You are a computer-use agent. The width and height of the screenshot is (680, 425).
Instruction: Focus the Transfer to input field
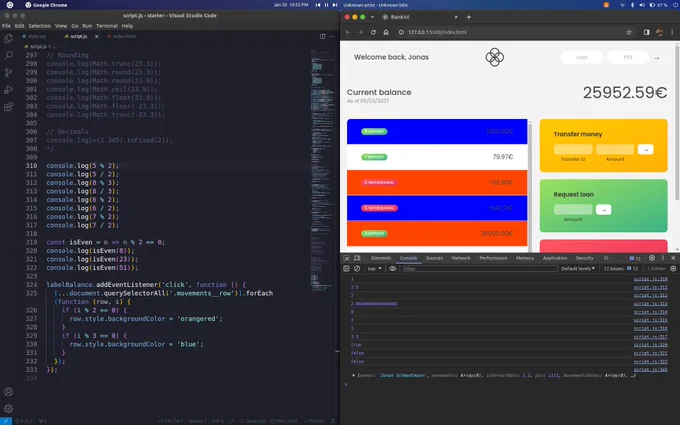point(572,150)
